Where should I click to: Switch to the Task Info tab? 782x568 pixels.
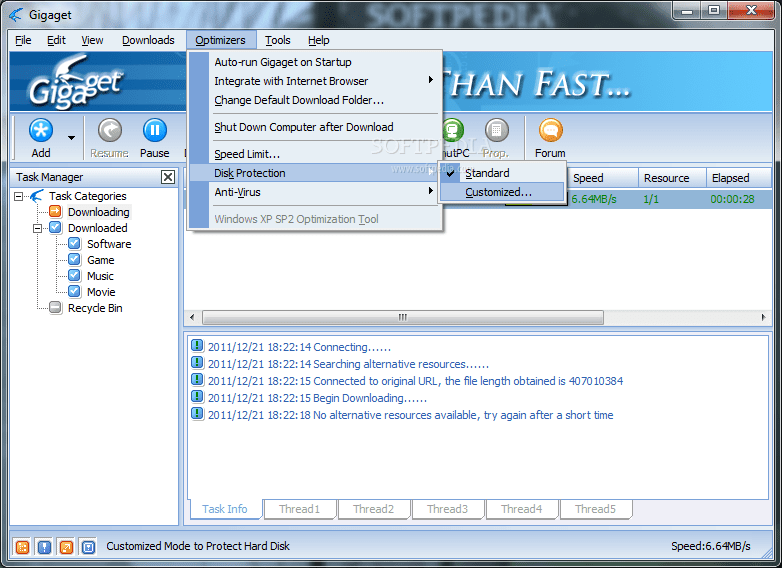(x=225, y=509)
